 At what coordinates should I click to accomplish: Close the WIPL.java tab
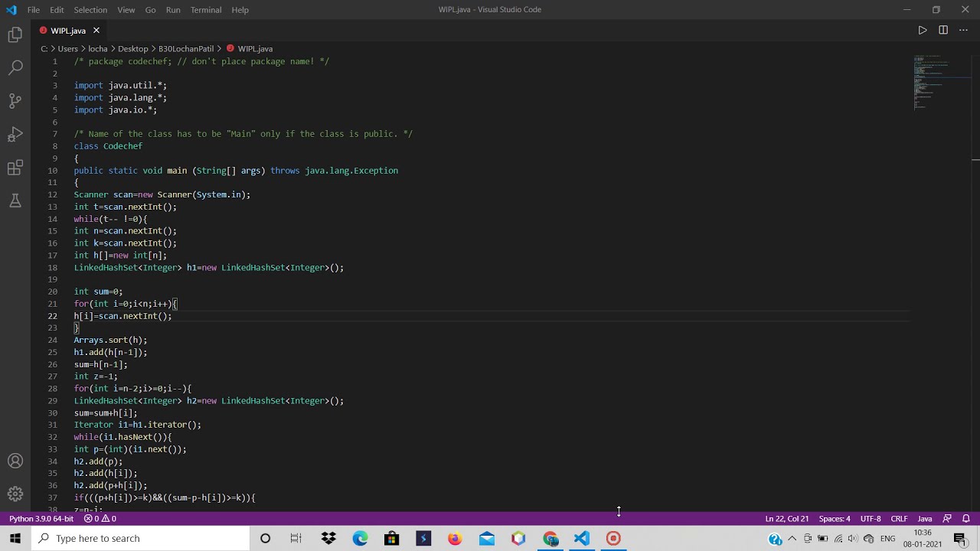[96, 31]
